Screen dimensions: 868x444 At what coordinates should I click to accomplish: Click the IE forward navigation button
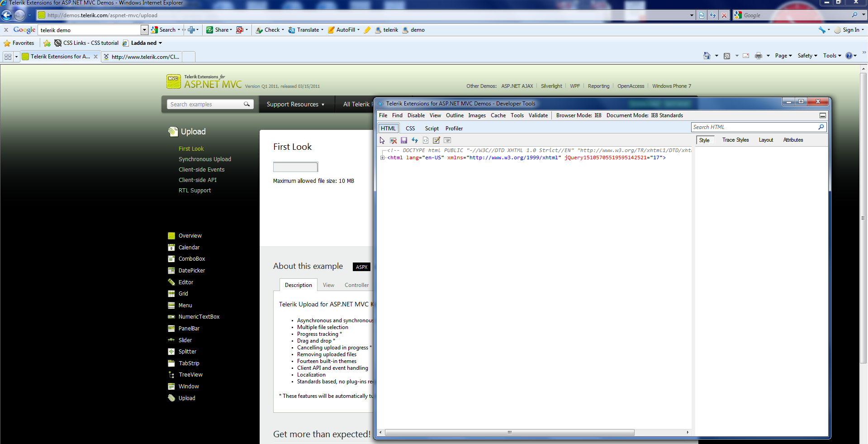tap(19, 15)
